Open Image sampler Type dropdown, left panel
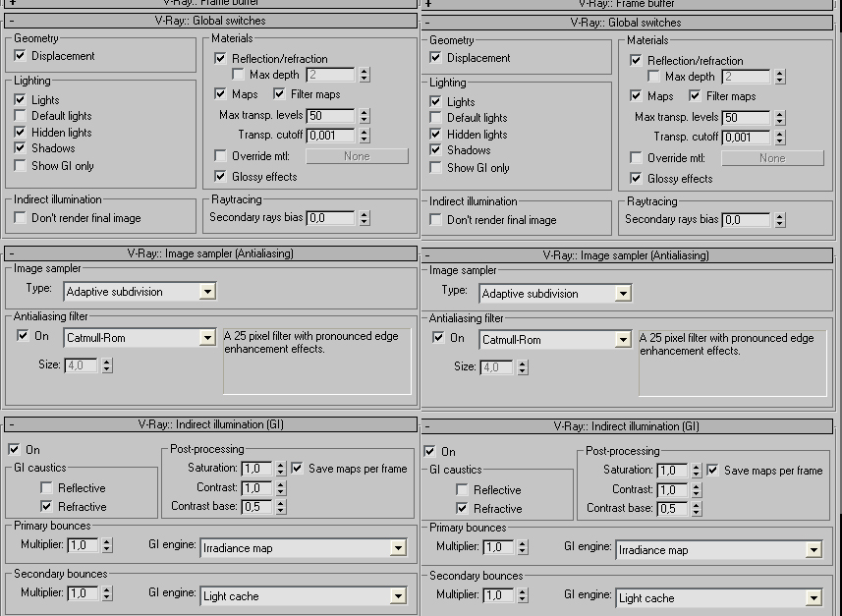 click(x=140, y=291)
